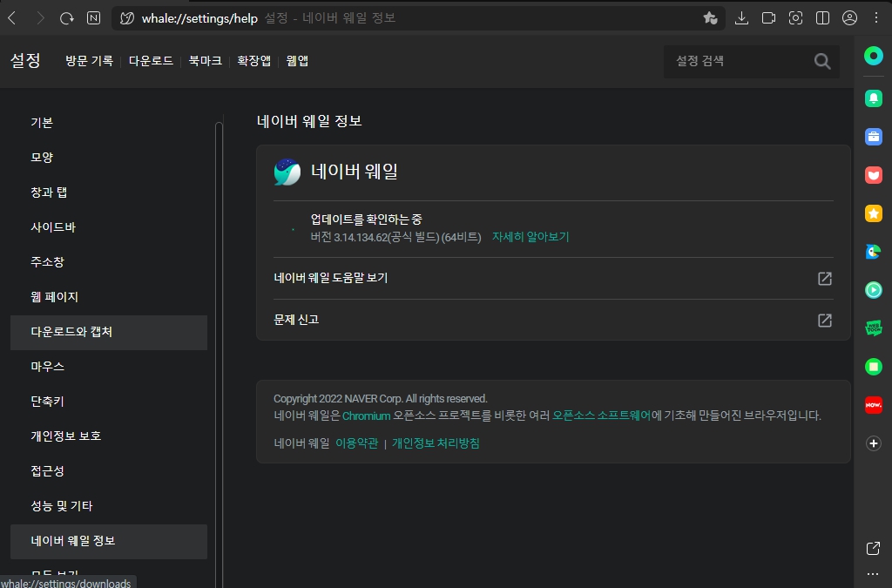Open the red NOW sidebar icon
892x588 pixels.
click(x=873, y=405)
